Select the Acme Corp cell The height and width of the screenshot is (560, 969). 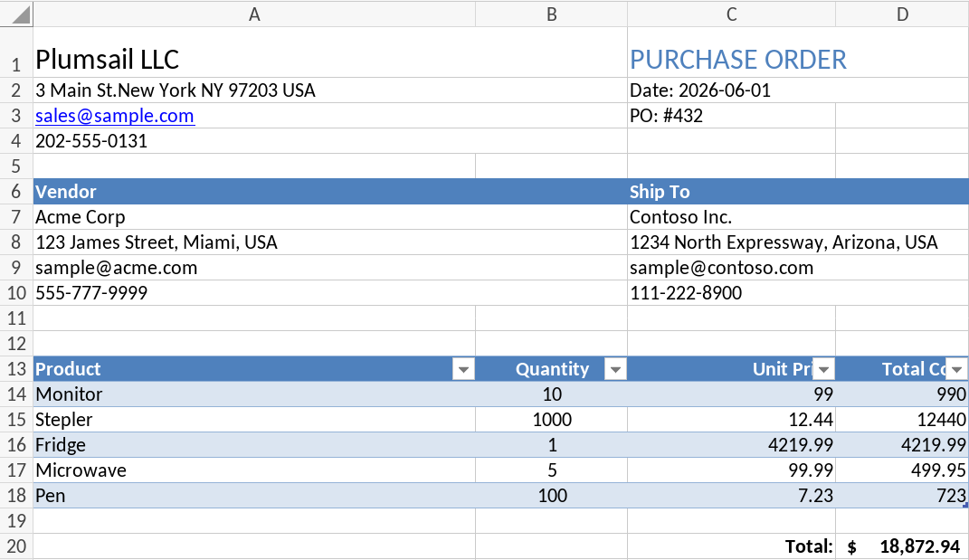330,217
